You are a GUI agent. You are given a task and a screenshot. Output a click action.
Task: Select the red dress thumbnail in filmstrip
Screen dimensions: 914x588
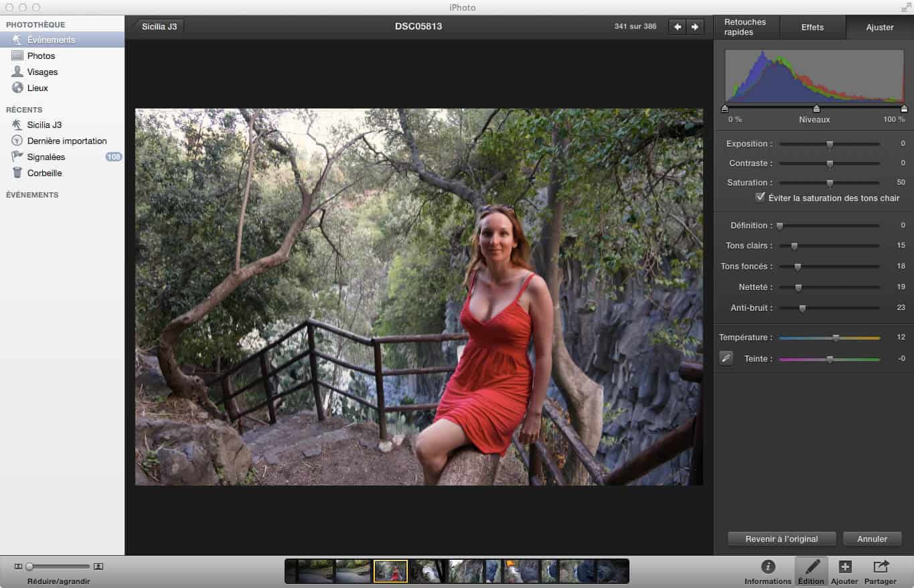[390, 571]
